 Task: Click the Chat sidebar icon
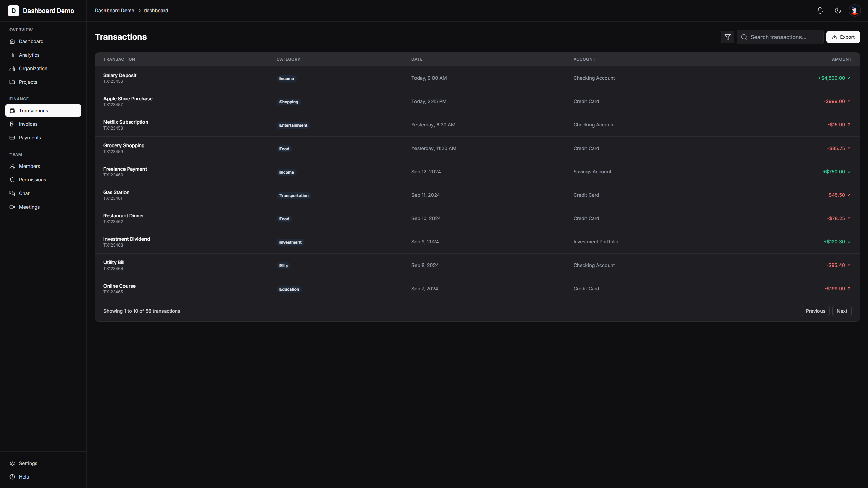point(12,193)
